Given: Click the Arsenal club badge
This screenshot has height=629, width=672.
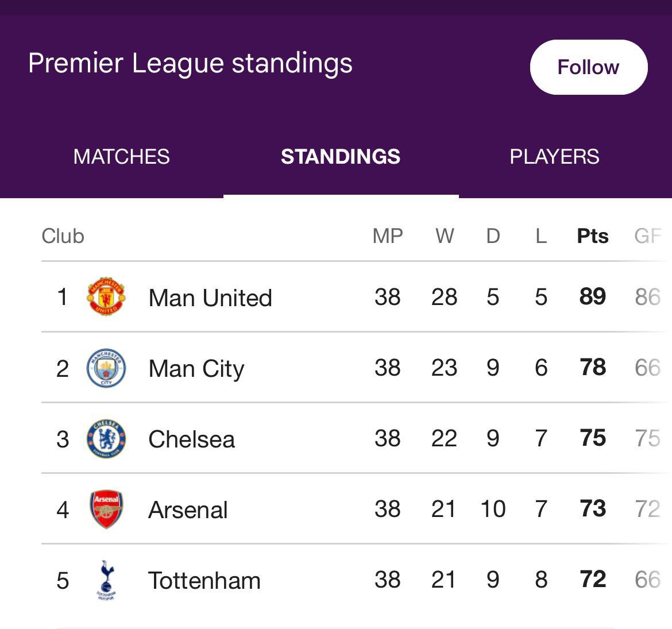Looking at the screenshot, I should tap(106, 509).
